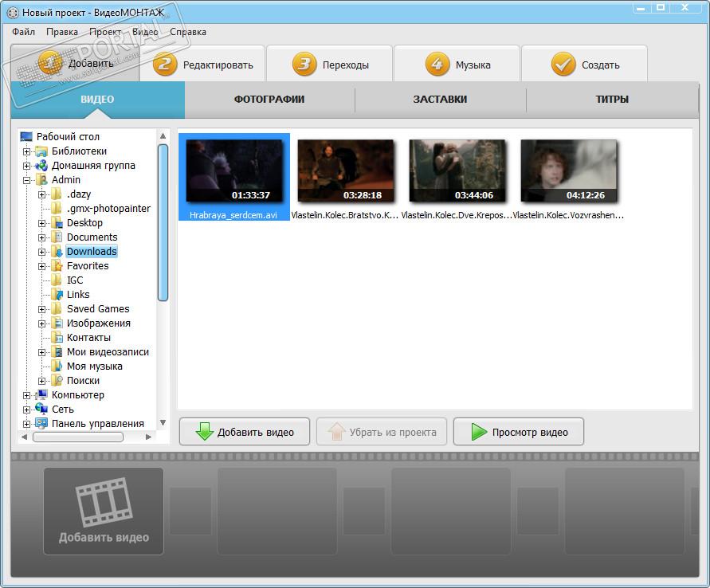Expand the Downloads folder node
This screenshot has height=588, width=710.
click(x=41, y=252)
